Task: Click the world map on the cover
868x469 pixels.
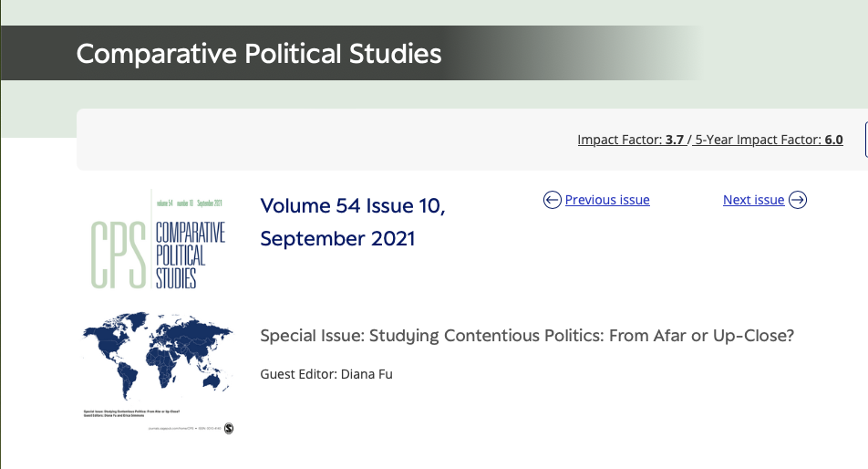Action: (158, 356)
